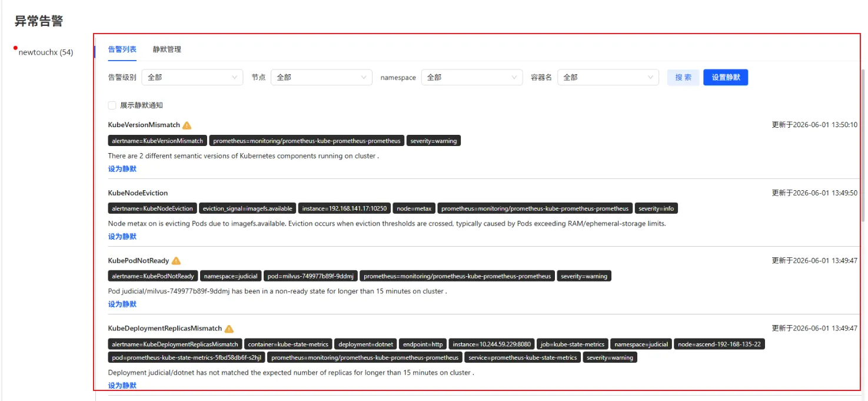Click the service=prometheus-kube-state-metrics tag
The width and height of the screenshot is (868, 401).
pos(523,357)
